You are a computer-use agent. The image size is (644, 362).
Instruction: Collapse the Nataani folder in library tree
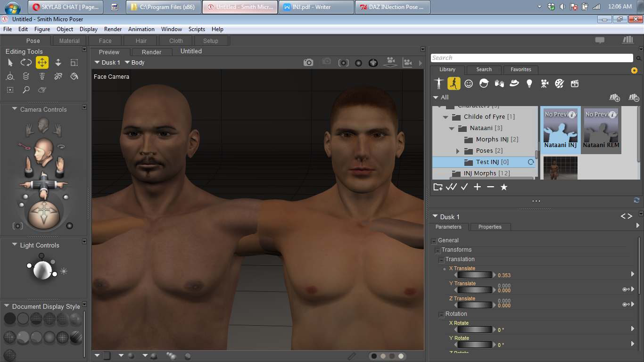tap(452, 128)
